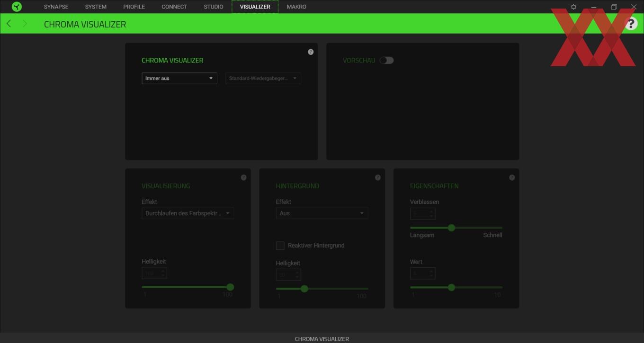644x343 pixels.
Task: Show help for Eigenschaften panel
Action: point(512,177)
